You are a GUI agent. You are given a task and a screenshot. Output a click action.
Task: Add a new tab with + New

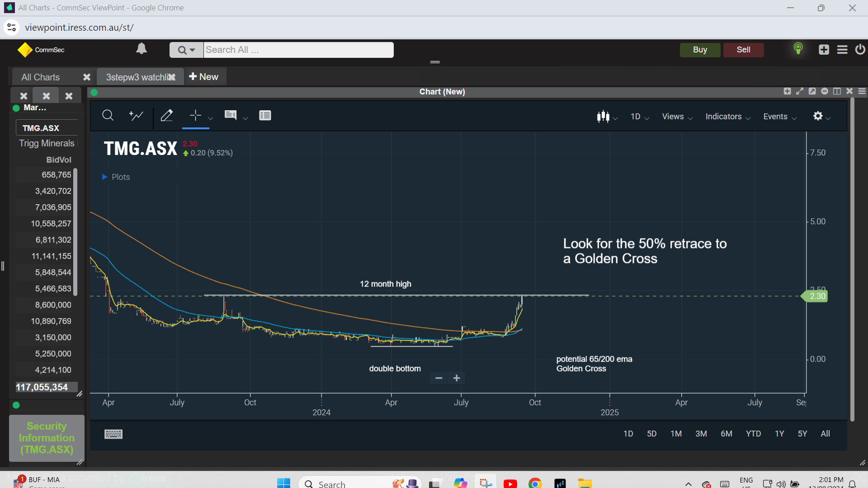pyautogui.click(x=203, y=77)
